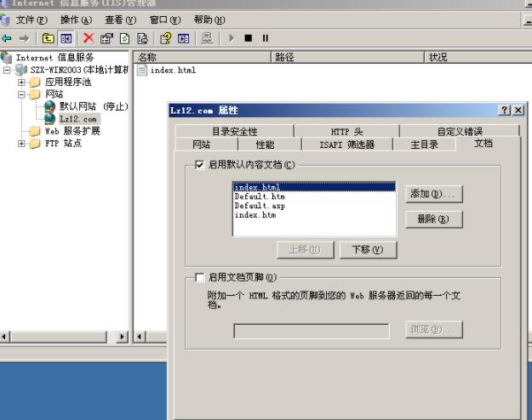Click the 下移(V) button

(368, 250)
